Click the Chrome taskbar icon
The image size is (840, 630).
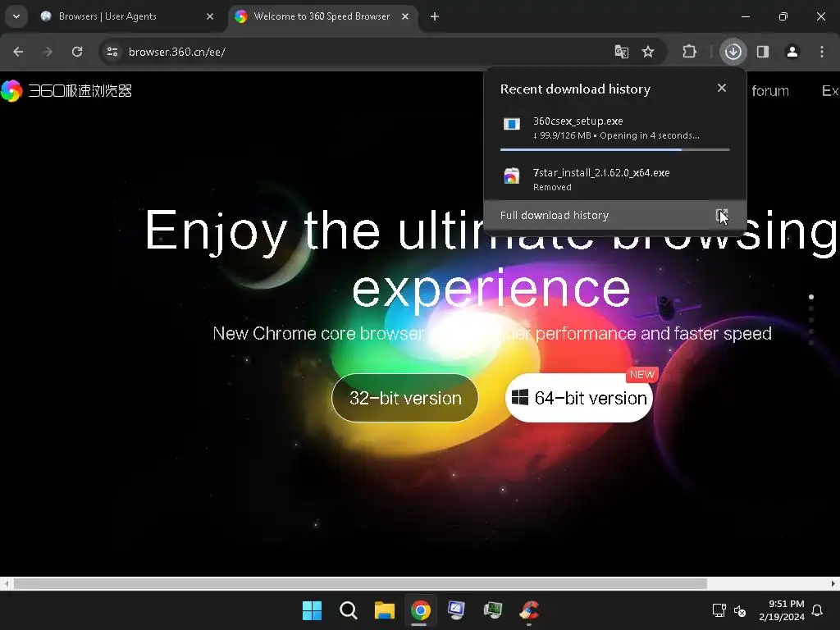click(x=421, y=610)
